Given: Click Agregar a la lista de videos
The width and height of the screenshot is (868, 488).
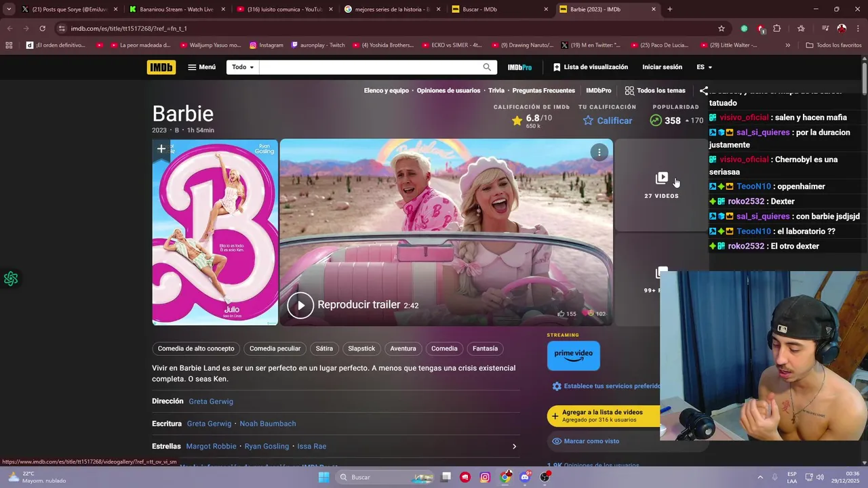Looking at the screenshot, I should point(604,415).
